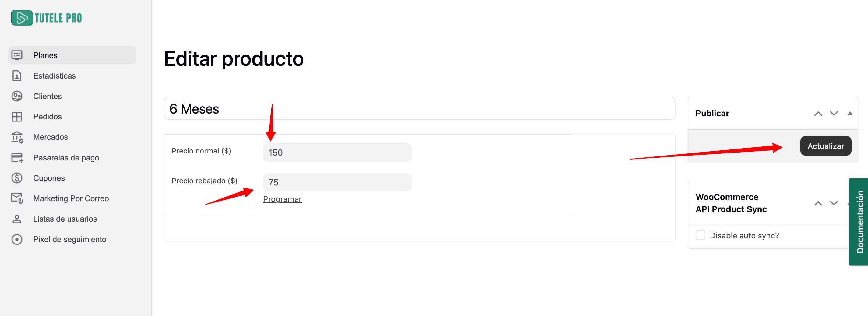Click the Mercados bank icon
Viewport: 868px width, 316px height.
[17, 137]
